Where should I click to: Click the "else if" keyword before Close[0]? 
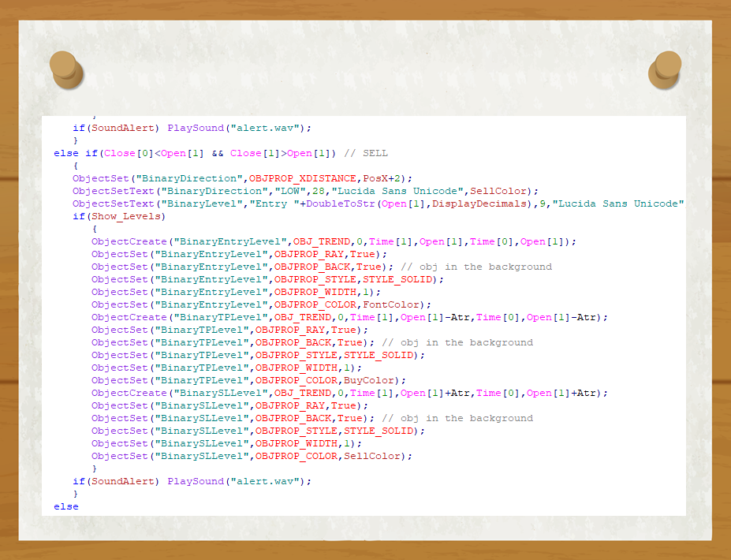pyautogui.click(x=76, y=153)
